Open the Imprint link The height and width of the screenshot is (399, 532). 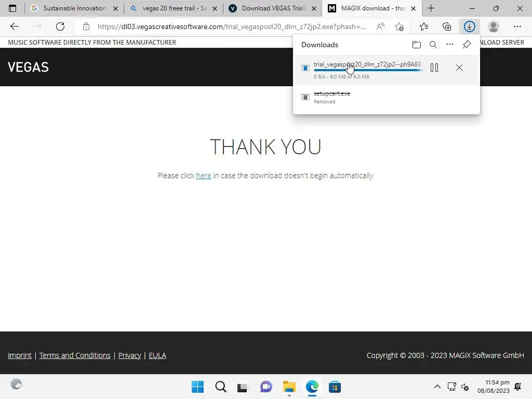point(20,355)
